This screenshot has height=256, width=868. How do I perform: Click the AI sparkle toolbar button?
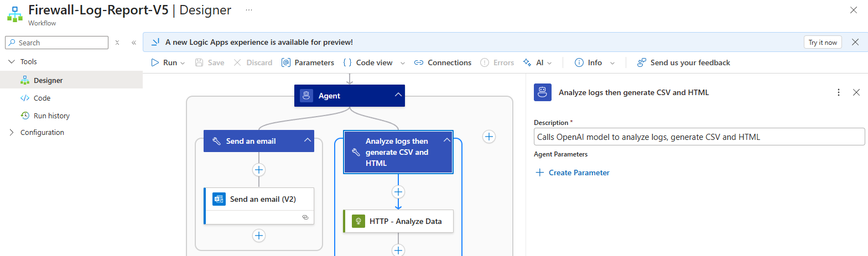pos(527,62)
